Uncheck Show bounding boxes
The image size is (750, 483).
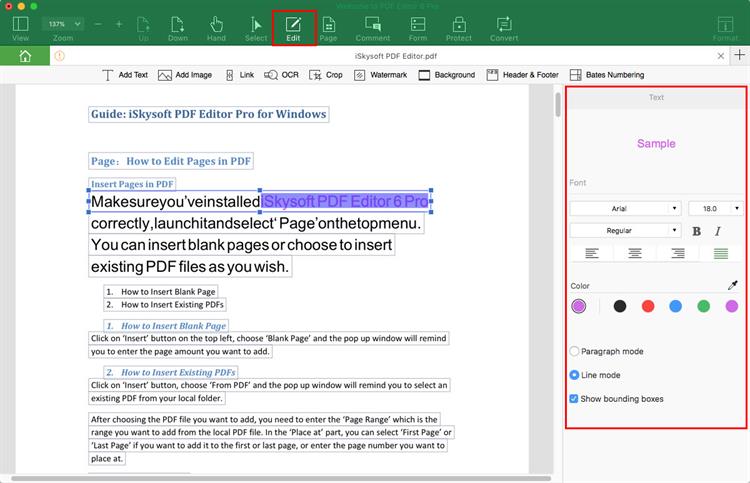point(574,399)
